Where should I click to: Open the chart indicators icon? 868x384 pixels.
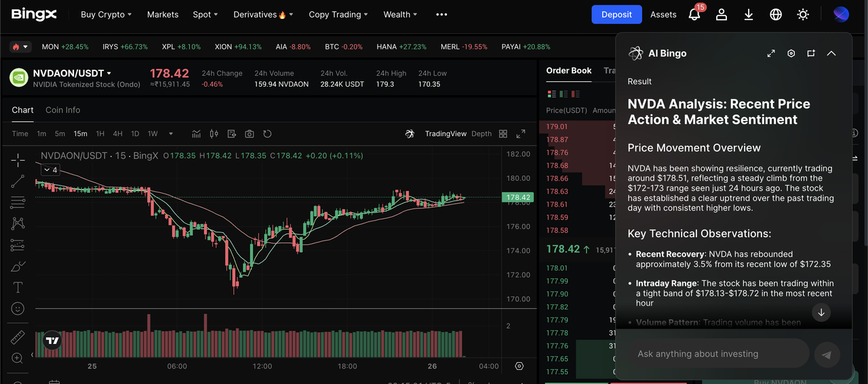point(197,133)
